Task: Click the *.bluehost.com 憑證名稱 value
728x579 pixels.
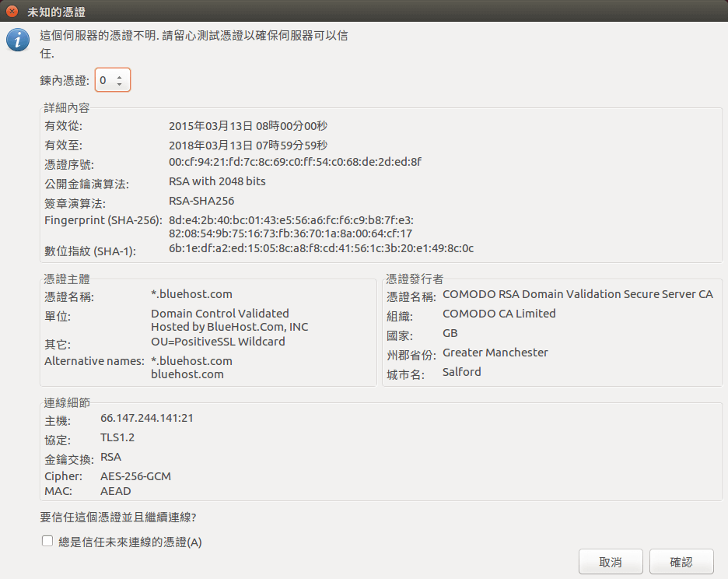Action: click(191, 294)
